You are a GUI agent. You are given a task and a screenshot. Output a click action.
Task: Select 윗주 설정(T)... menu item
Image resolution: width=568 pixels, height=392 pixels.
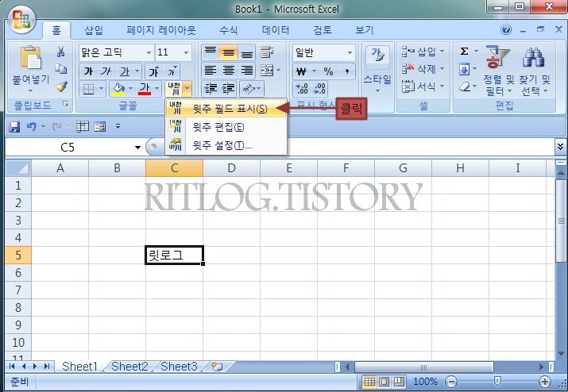[x=226, y=145]
